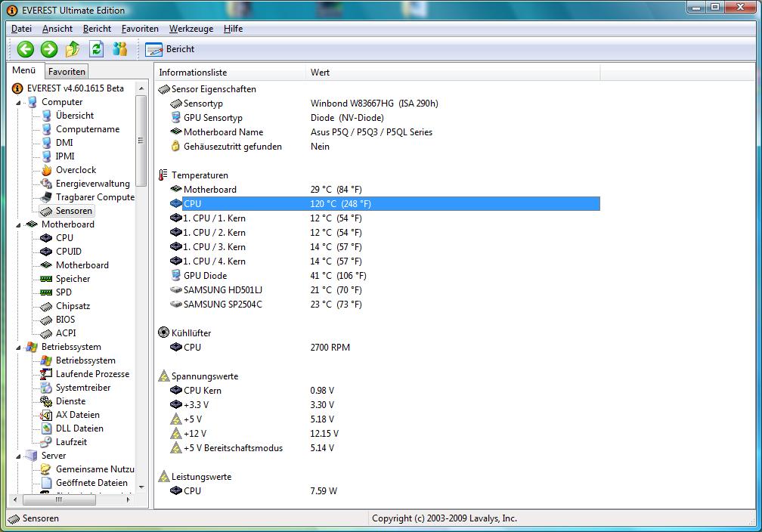Go up one level with toolbar arrow
This screenshot has width=762, height=532.
(73, 49)
